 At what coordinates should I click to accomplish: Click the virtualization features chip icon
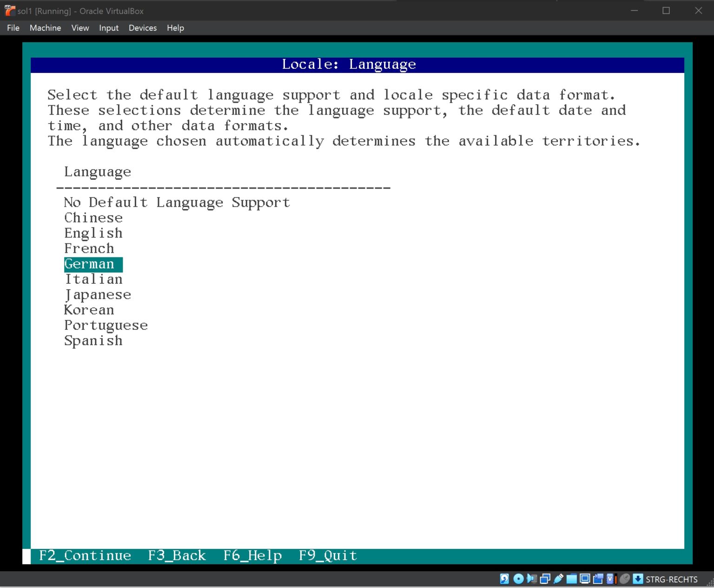610,579
